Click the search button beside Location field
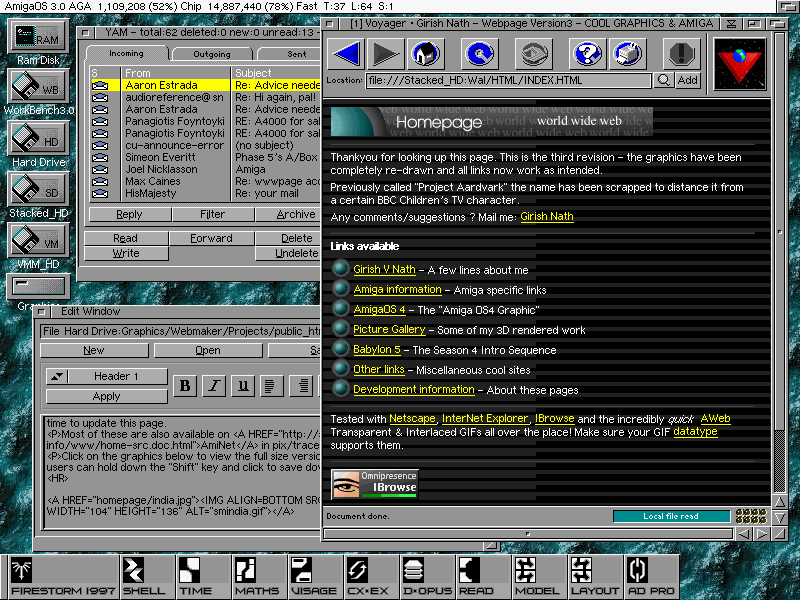Viewport: 800px width, 600px height. coord(664,80)
